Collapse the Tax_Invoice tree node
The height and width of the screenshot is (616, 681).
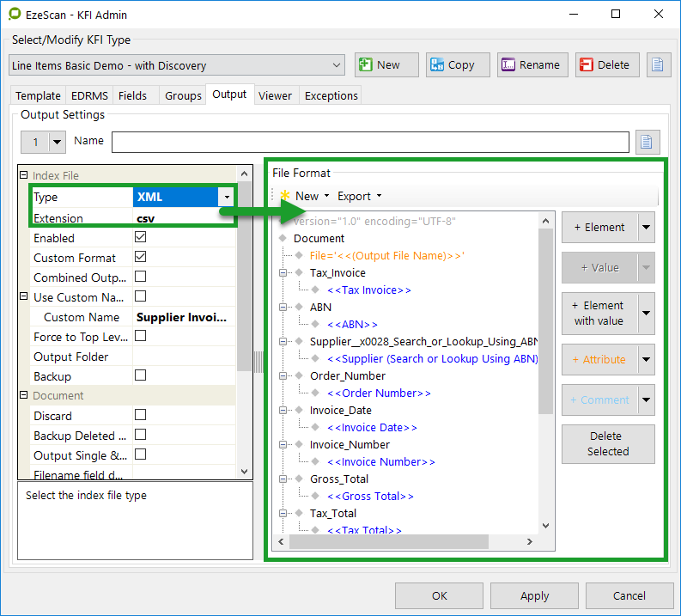point(283,273)
